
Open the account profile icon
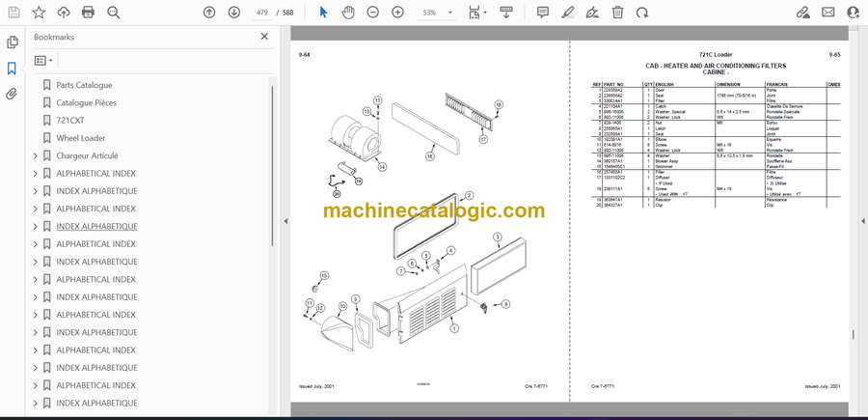(854, 13)
